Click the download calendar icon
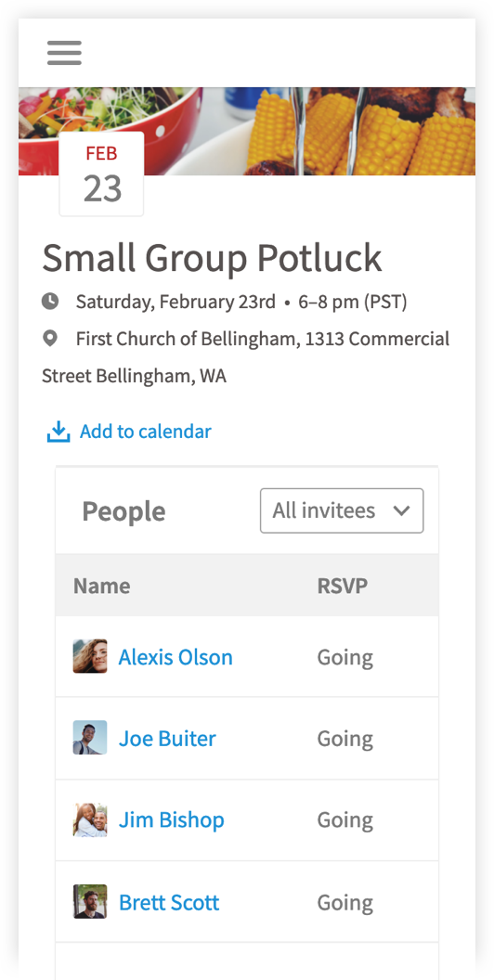Image resolution: width=494 pixels, height=980 pixels. (x=58, y=432)
